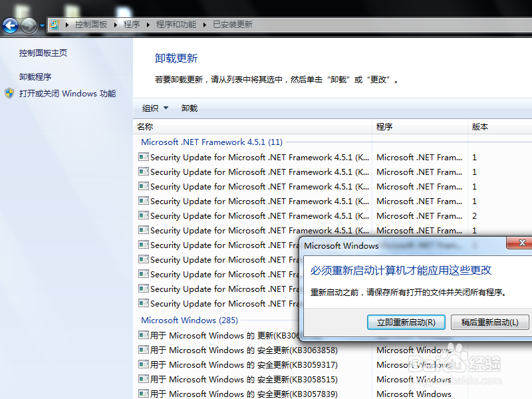
Task: Click the Control Panel icon in address bar
Action: (55, 25)
